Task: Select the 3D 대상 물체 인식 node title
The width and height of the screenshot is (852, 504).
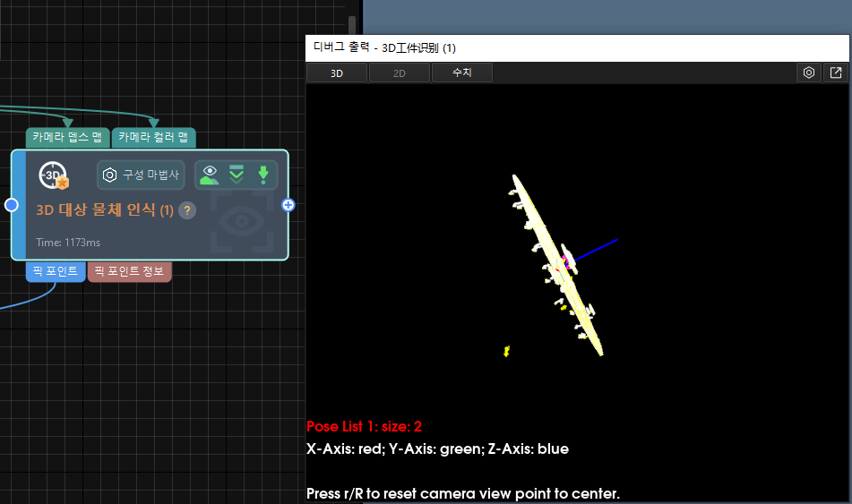Action: (104, 210)
